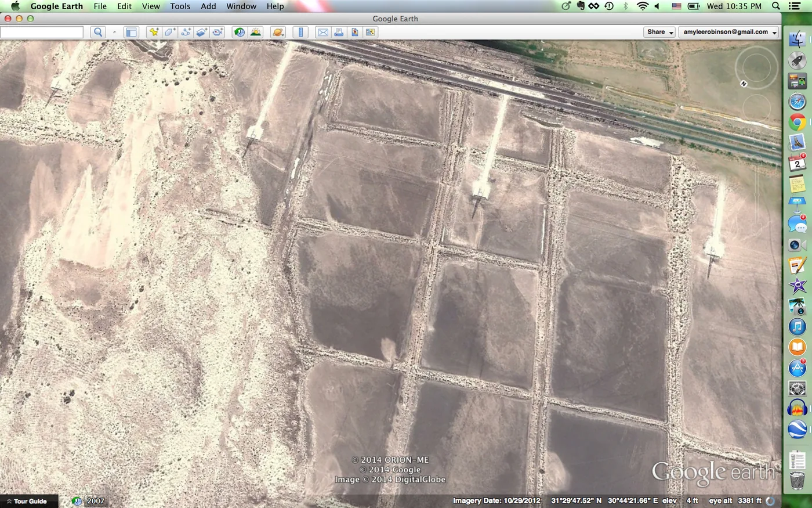Image resolution: width=812 pixels, height=508 pixels.
Task: Open the File menu
Action: tap(100, 6)
